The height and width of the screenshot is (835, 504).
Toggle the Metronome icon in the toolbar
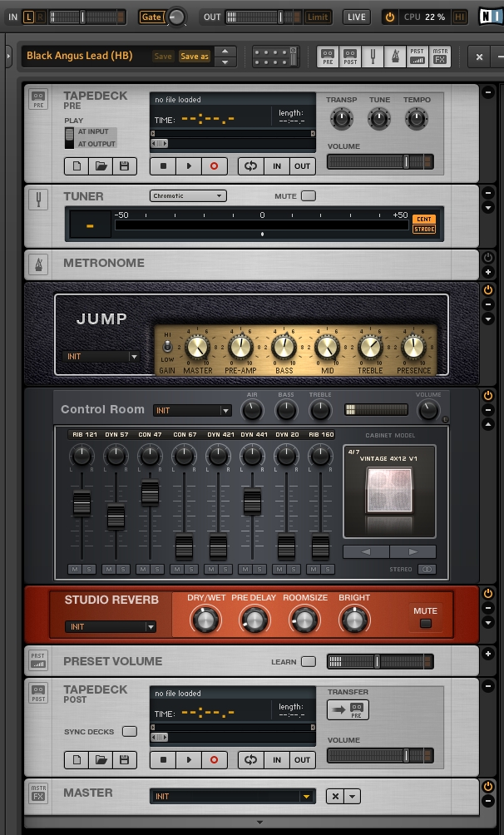pos(394,57)
